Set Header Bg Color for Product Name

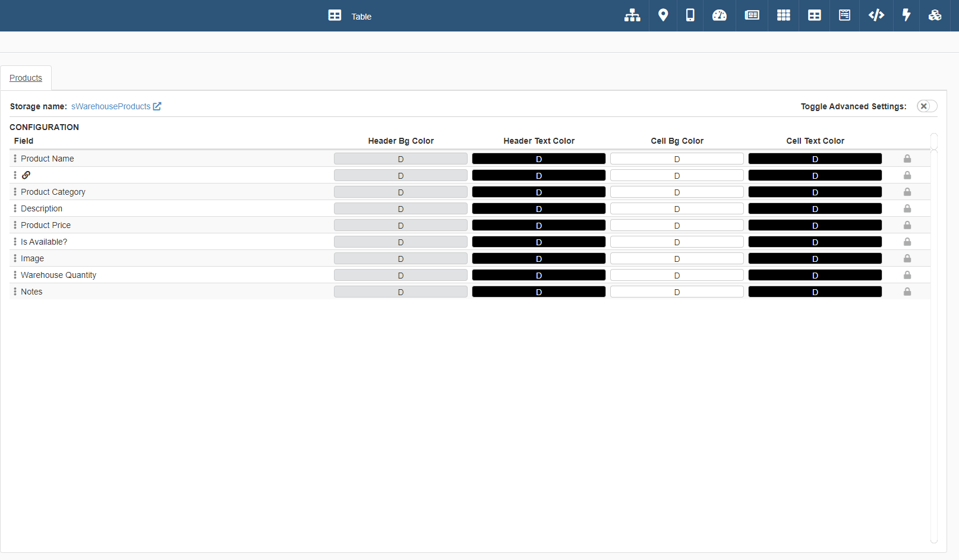pyautogui.click(x=400, y=159)
